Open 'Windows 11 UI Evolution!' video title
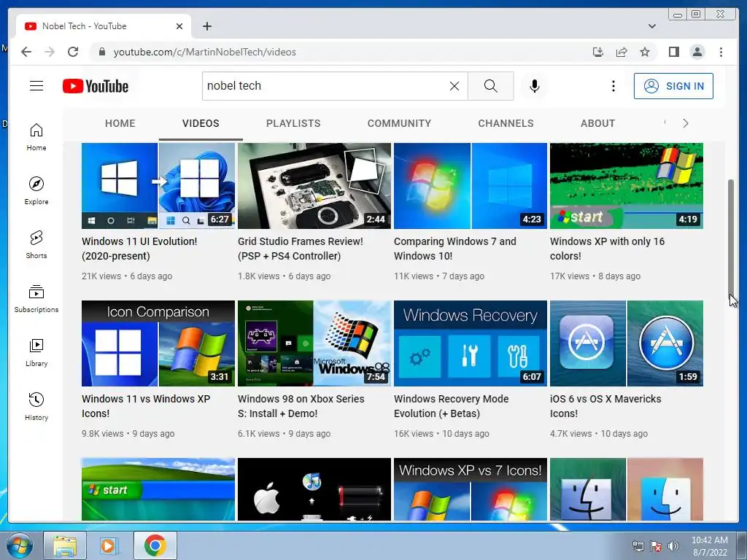This screenshot has height=560, width=747. tap(139, 249)
